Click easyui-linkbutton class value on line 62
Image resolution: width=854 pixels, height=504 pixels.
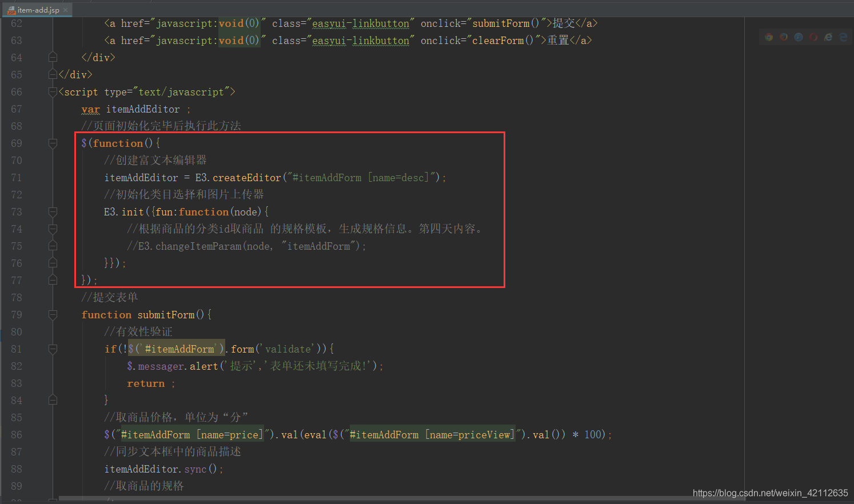(361, 23)
